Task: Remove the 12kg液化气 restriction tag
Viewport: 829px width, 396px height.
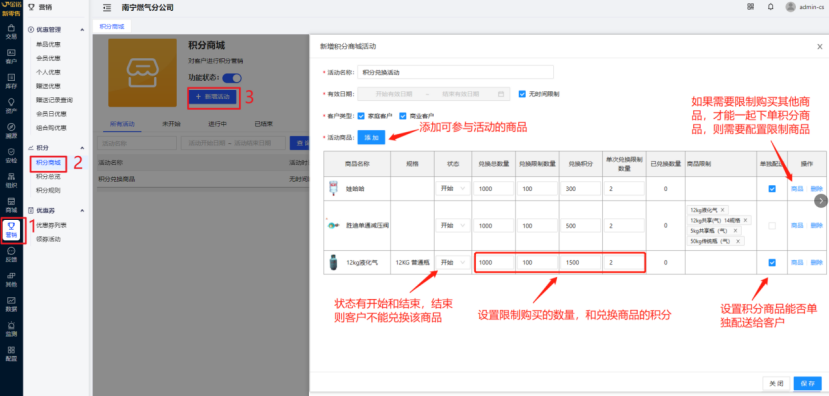Action: (723, 210)
